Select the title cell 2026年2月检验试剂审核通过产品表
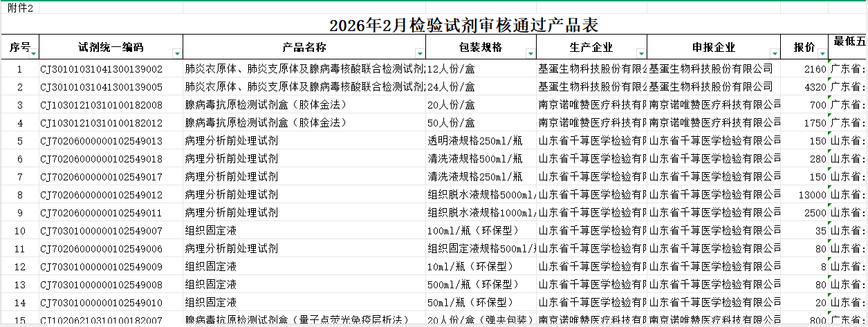 click(x=463, y=26)
